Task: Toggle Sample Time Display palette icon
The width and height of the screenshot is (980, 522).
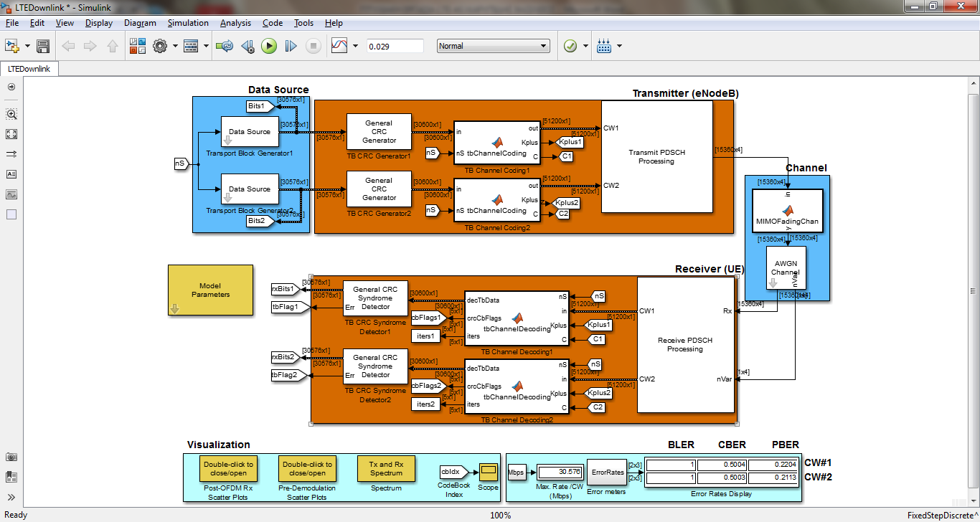Action: click(x=11, y=154)
